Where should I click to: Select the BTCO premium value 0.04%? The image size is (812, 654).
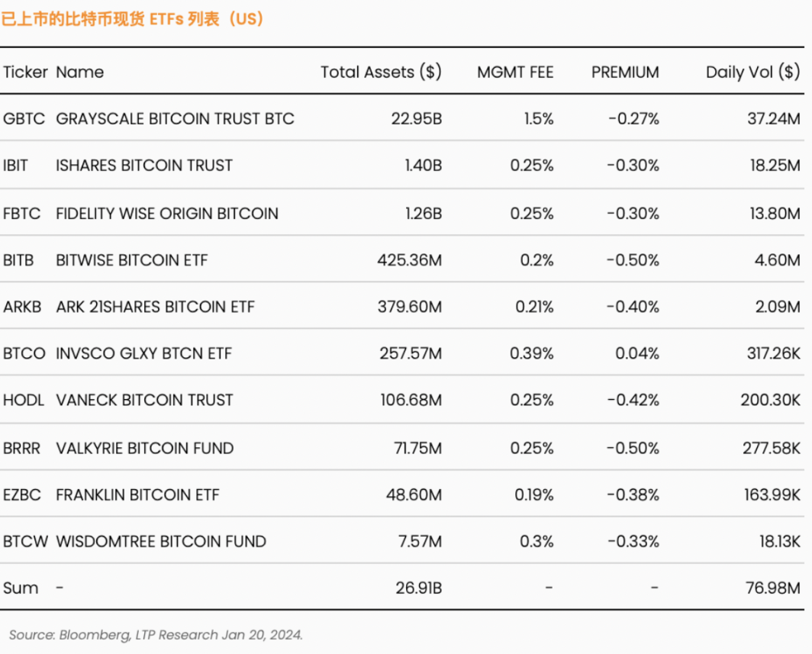(637, 353)
